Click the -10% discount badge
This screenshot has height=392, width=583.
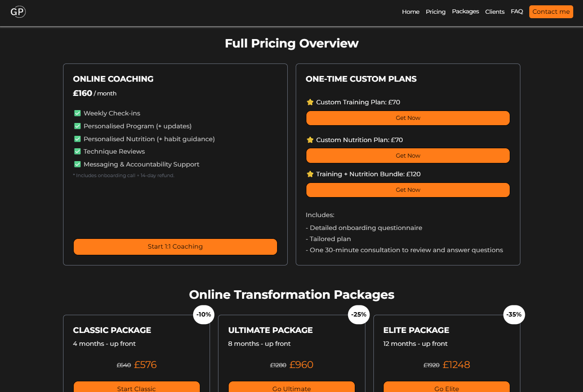[204, 315]
